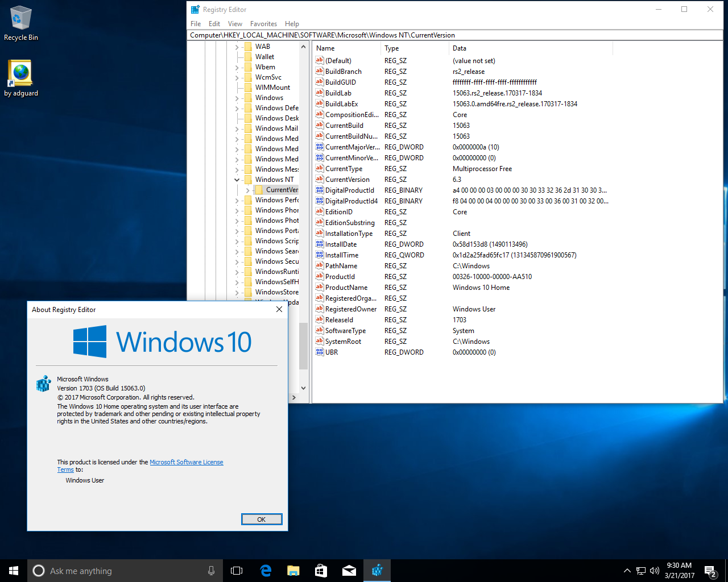The image size is (728, 582).
Task: Click the WAB folder icon in tree
Action: (248, 47)
